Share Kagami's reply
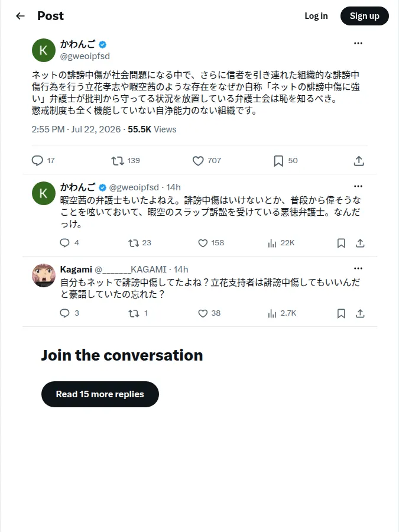399x532 pixels. (360, 313)
